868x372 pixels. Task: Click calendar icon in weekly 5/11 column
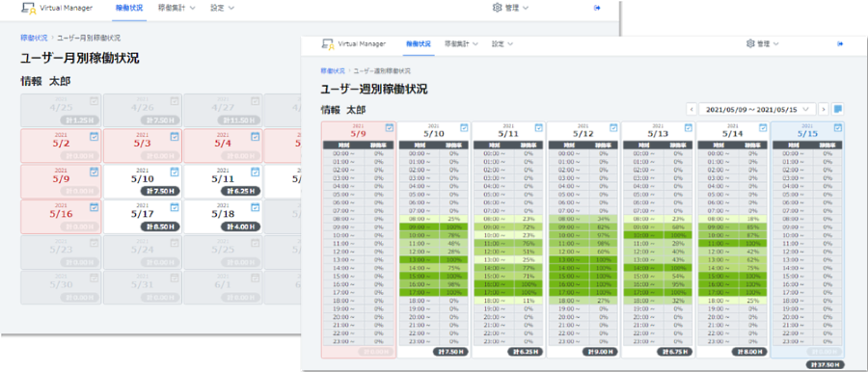tap(539, 128)
